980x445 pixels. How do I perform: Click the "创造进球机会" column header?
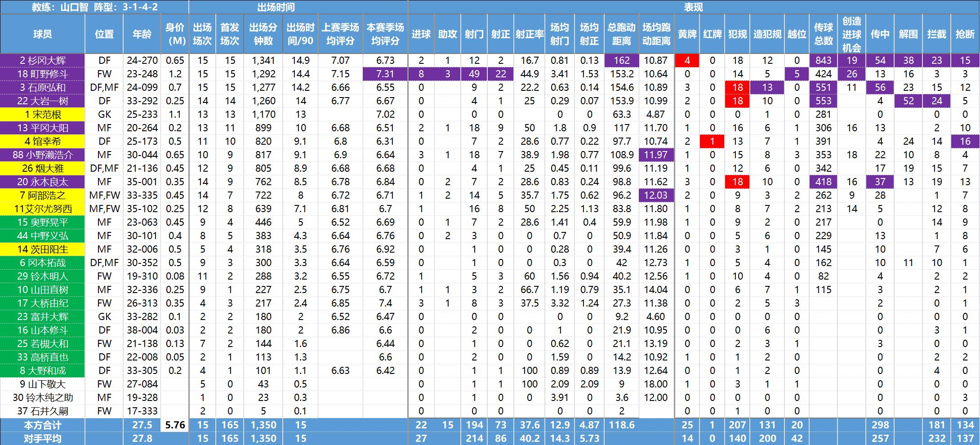click(x=852, y=34)
